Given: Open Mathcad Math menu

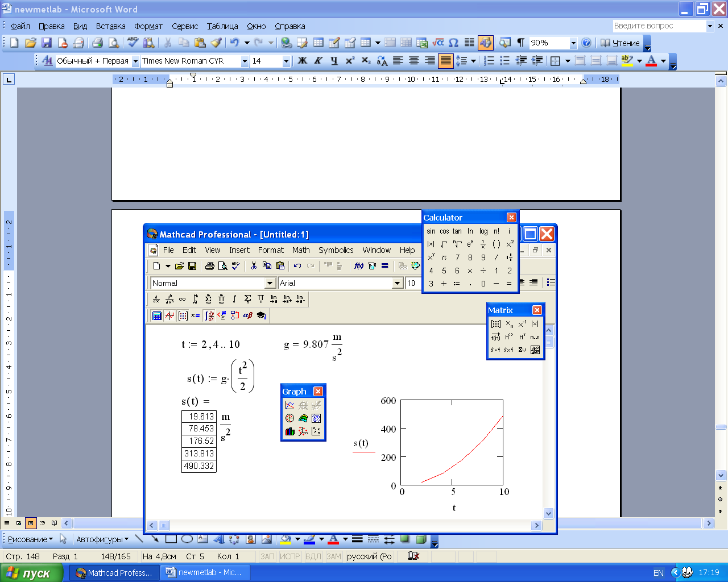Looking at the screenshot, I should pos(301,250).
